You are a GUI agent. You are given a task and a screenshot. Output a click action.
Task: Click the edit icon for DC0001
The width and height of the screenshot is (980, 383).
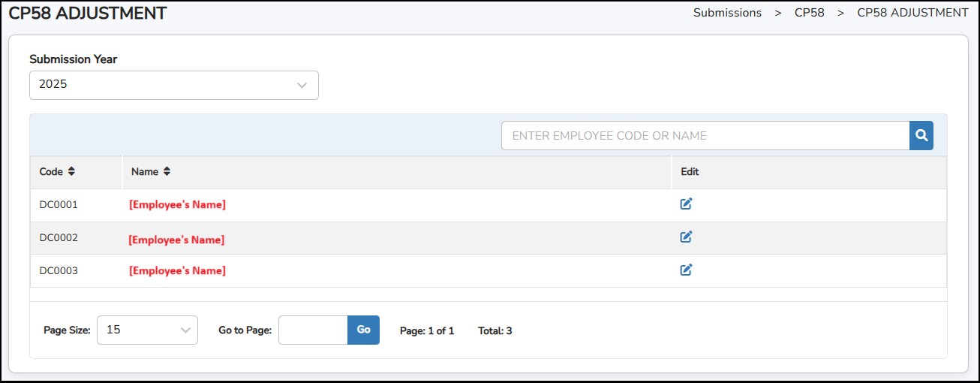pos(686,204)
